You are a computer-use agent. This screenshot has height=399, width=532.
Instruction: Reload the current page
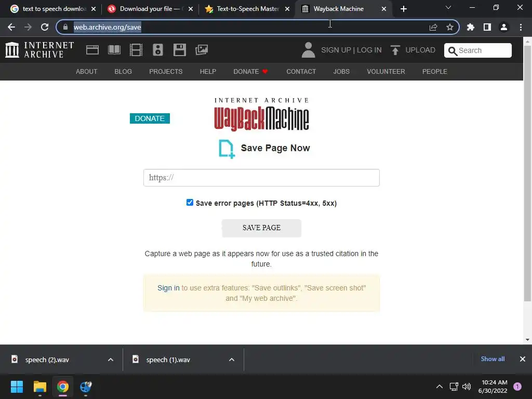[45, 27]
